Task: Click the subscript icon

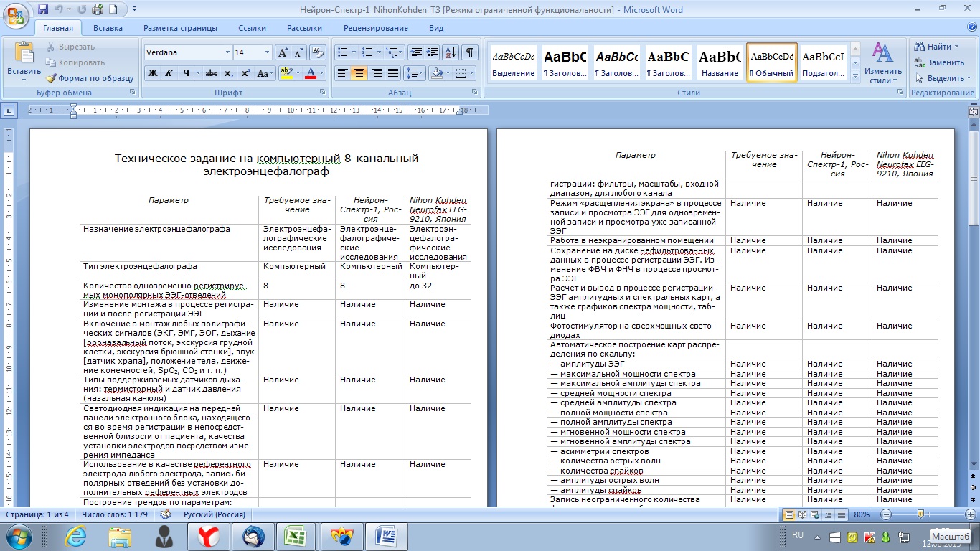Action: point(229,73)
